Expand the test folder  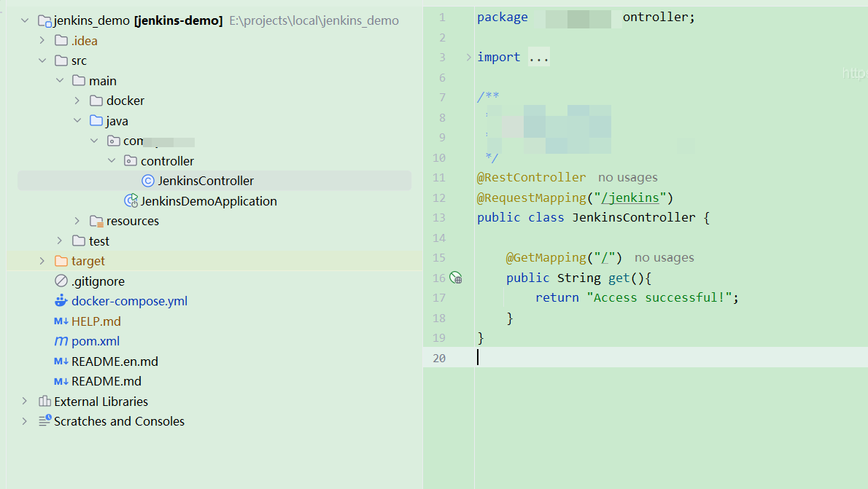point(60,240)
